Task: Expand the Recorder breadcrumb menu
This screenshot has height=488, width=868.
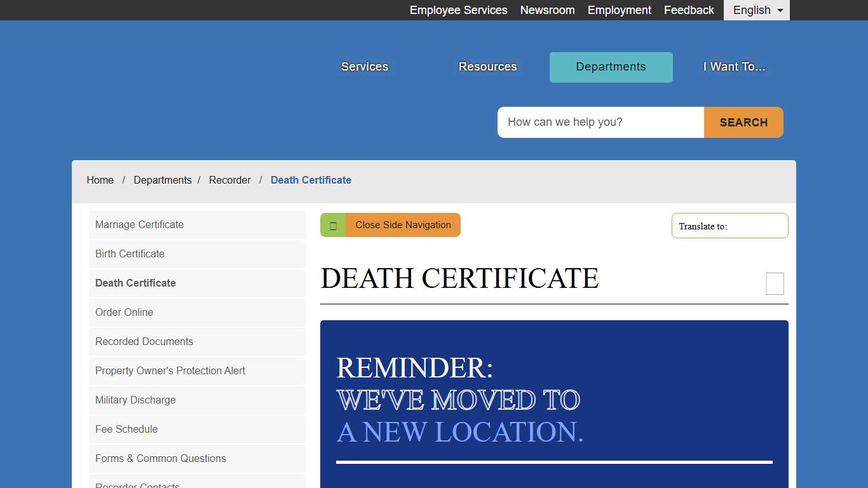Action: (230, 180)
